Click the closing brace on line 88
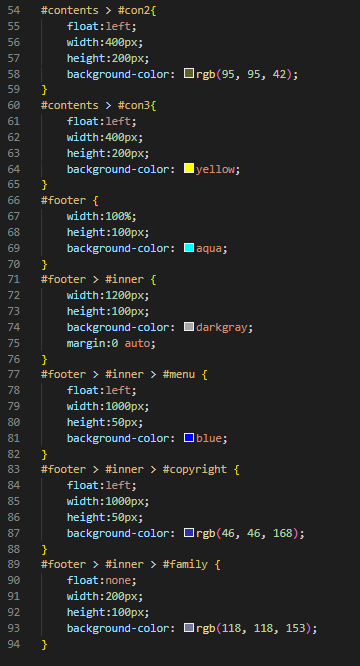This screenshot has width=360, height=666. 44,549
